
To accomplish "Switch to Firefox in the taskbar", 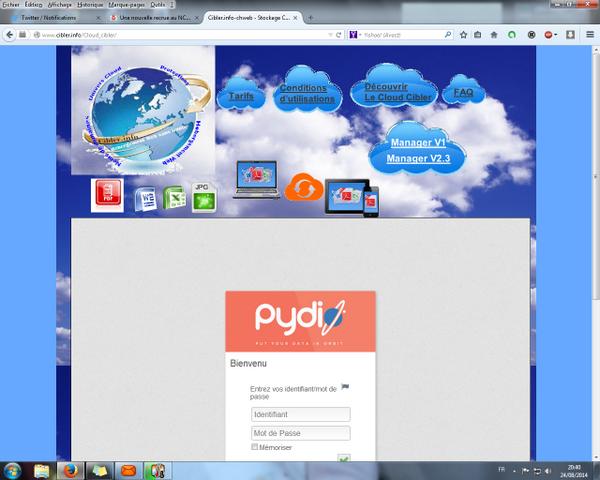I will 70,471.
